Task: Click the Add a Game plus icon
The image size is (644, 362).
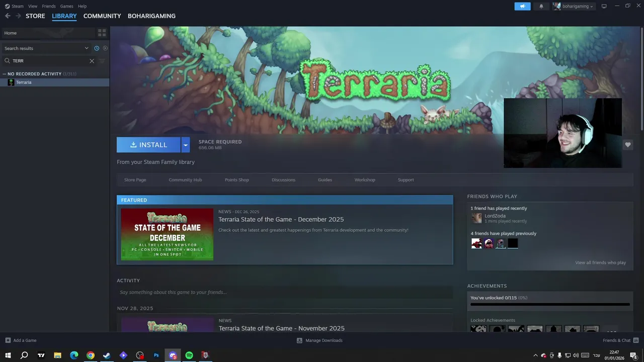Action: tap(8, 340)
